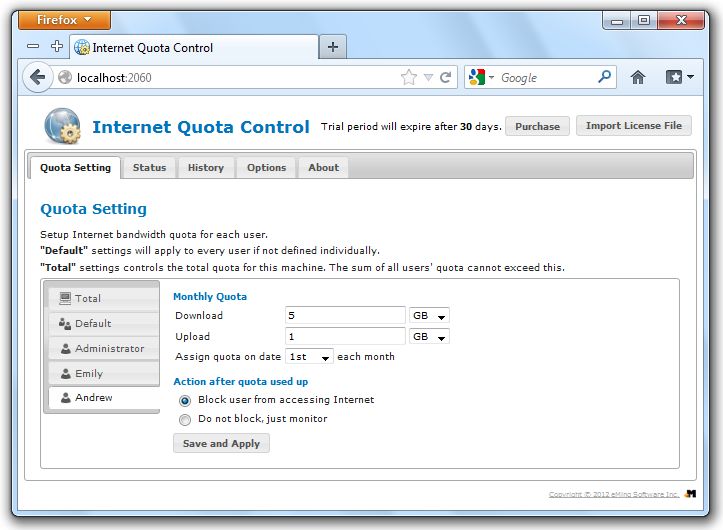Click the browser back arrow button
Screen dimensions: 723x530
[x=37, y=77]
